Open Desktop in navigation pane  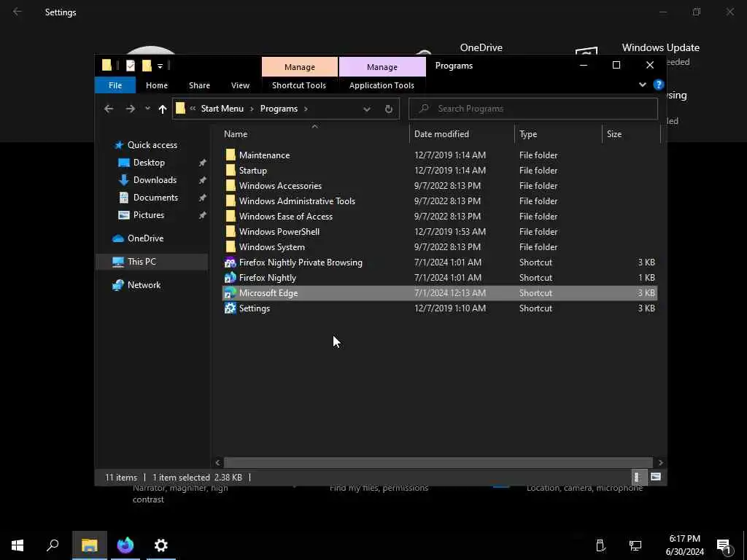[x=149, y=163]
